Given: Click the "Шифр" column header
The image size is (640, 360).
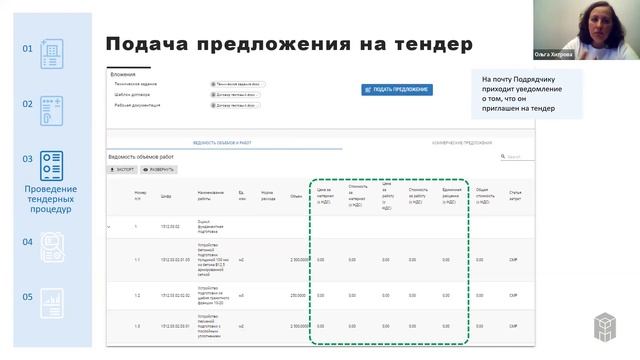Looking at the screenshot, I should 166,196.
